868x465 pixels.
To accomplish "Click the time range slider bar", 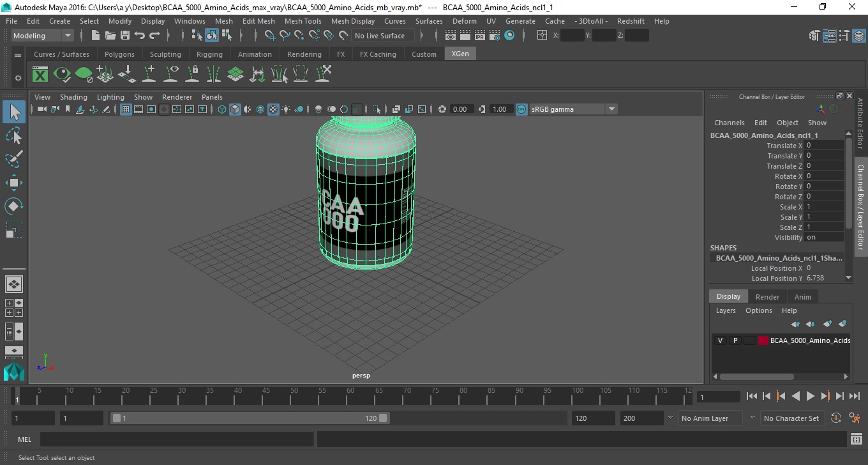I will pyautogui.click(x=250, y=418).
